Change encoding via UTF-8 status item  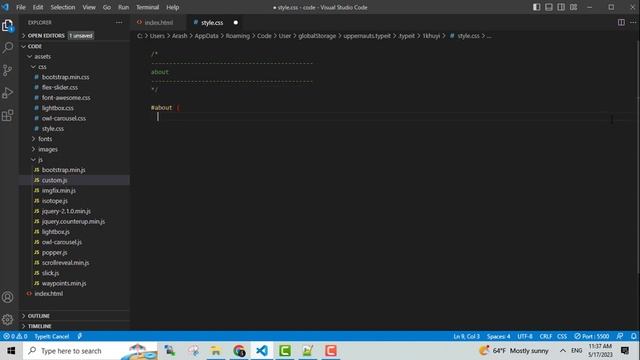click(x=524, y=336)
